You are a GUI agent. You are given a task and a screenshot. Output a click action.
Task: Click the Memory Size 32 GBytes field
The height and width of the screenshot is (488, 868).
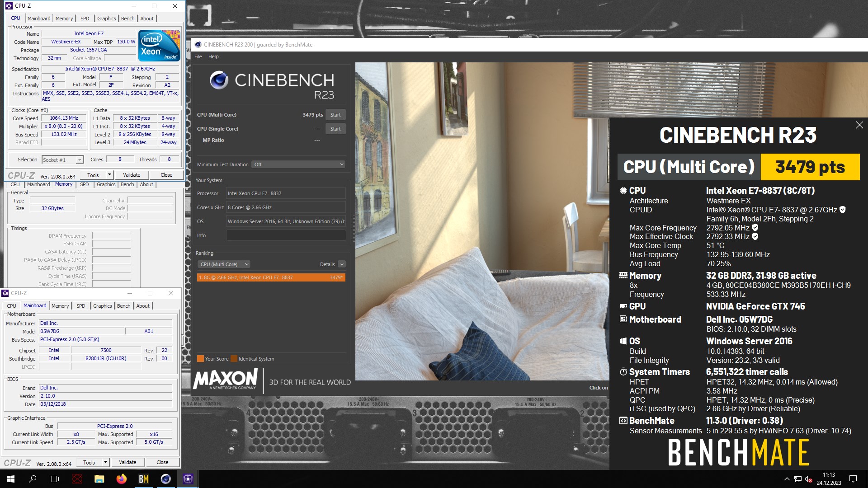[52, 208]
